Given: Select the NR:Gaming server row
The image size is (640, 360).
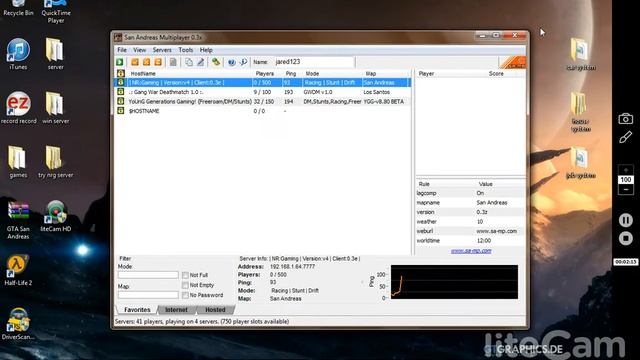Looking at the screenshot, I should tap(262, 82).
